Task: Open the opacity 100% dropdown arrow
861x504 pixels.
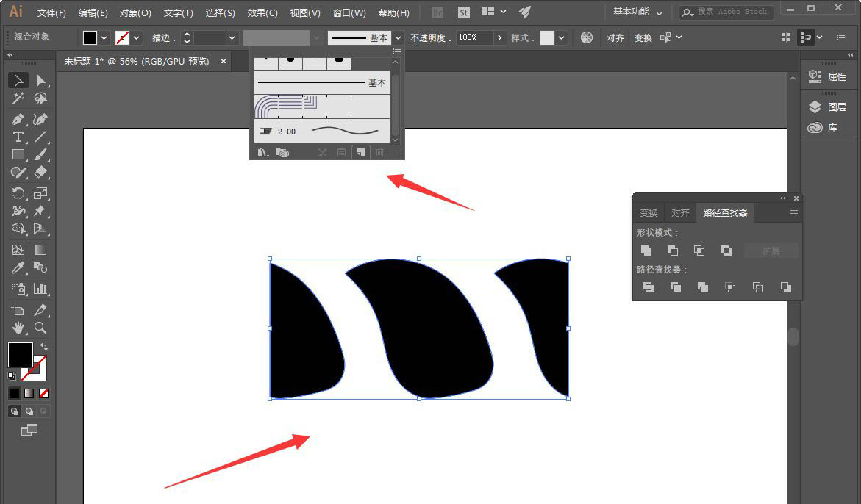Action: tap(500, 37)
